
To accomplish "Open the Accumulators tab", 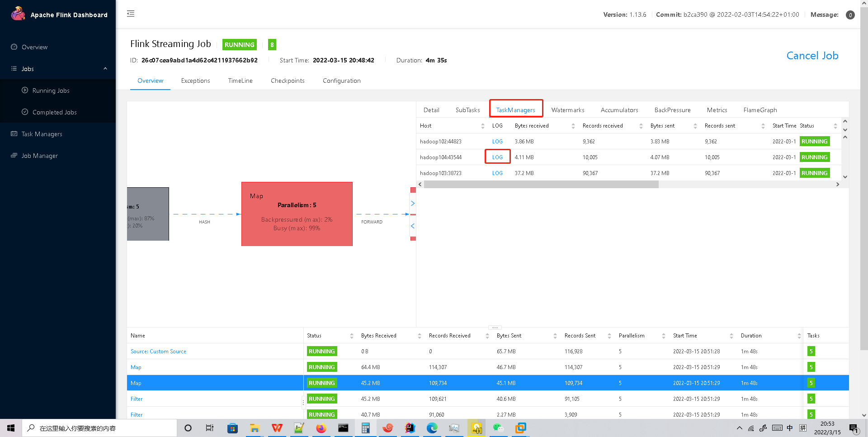I will coord(619,110).
